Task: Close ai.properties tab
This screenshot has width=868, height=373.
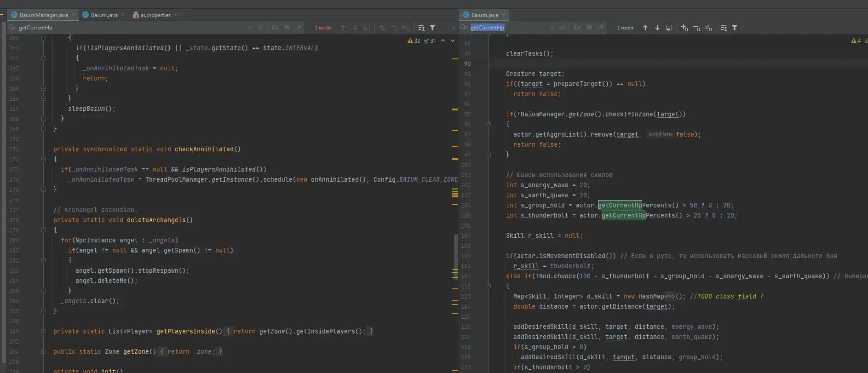Action: point(176,15)
